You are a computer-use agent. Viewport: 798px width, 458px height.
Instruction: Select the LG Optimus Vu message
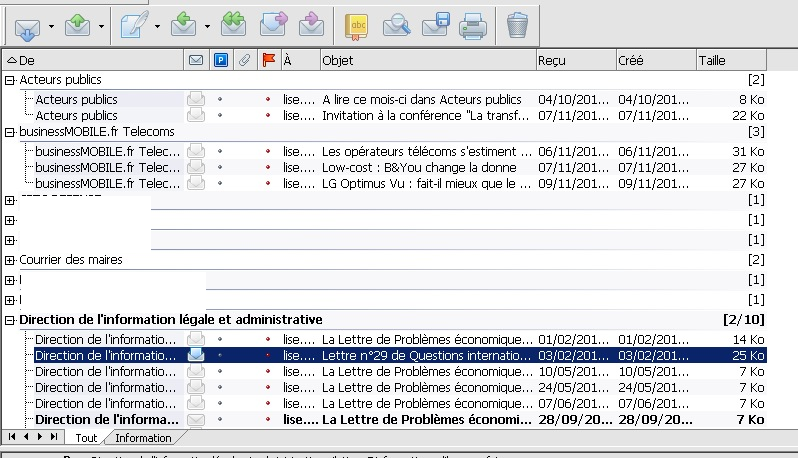pos(426,184)
